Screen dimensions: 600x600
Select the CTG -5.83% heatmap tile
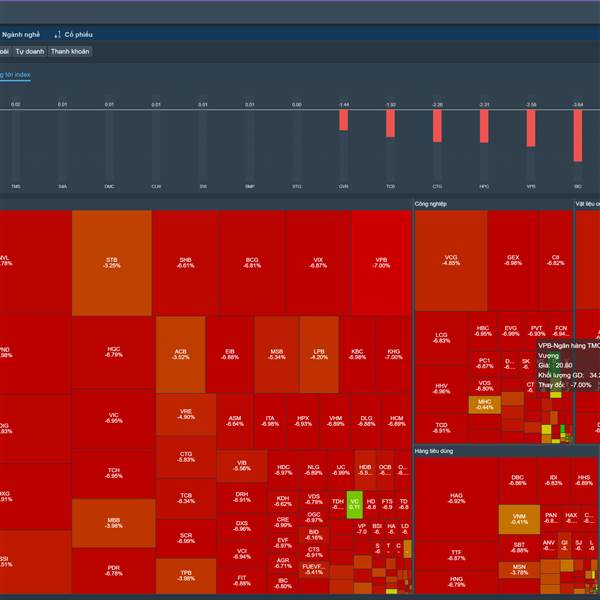(x=186, y=457)
